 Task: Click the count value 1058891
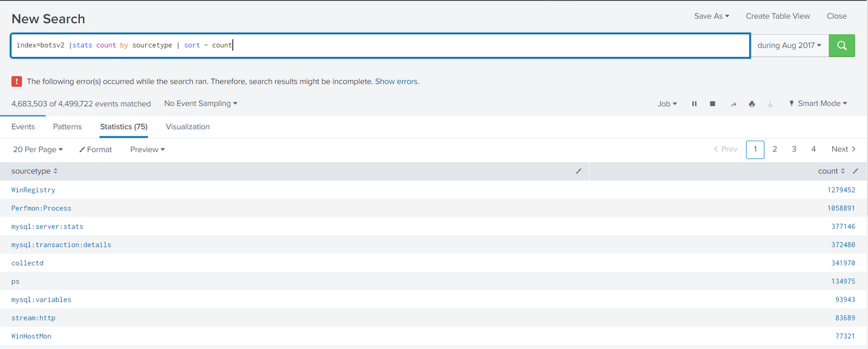pyautogui.click(x=841, y=208)
